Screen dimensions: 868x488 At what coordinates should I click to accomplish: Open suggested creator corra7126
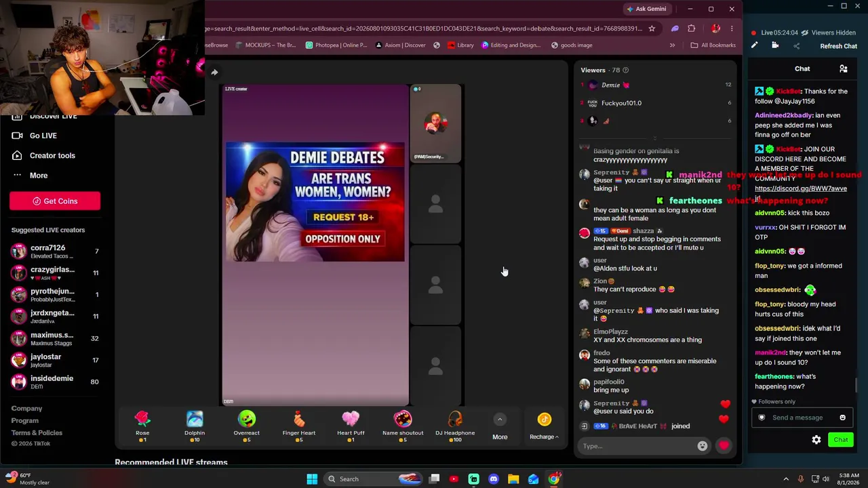tap(55, 251)
